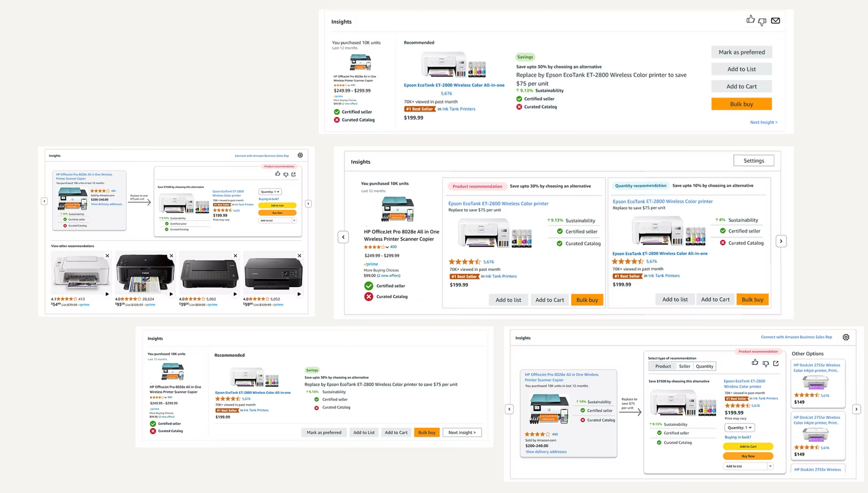
Task: Click Add to List in bottom-left Insights panel
Action: coord(364,432)
